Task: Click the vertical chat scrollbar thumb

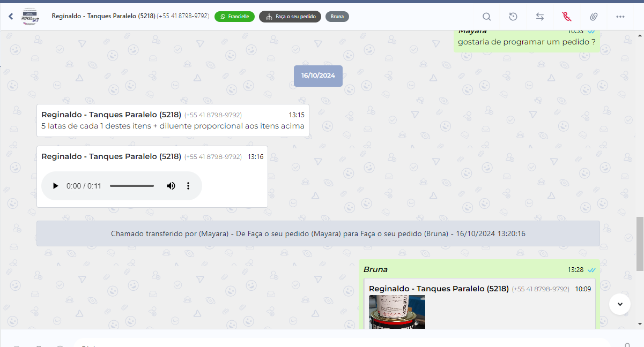Action: point(639,244)
